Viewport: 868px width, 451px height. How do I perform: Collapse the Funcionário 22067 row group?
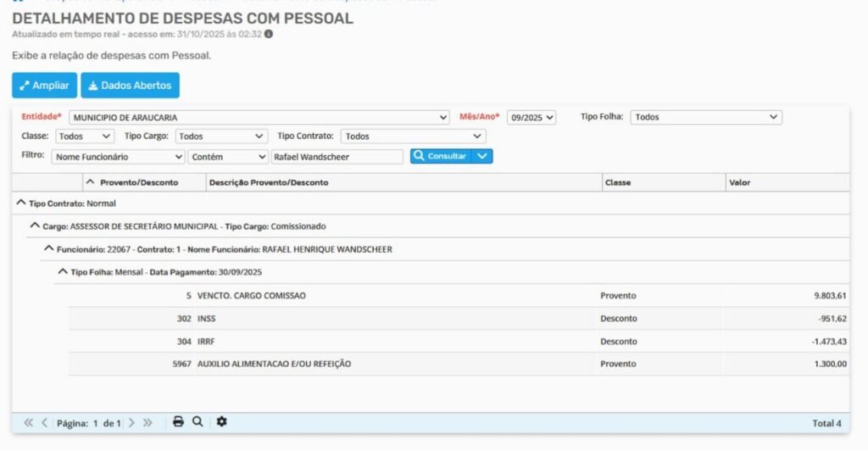point(49,249)
